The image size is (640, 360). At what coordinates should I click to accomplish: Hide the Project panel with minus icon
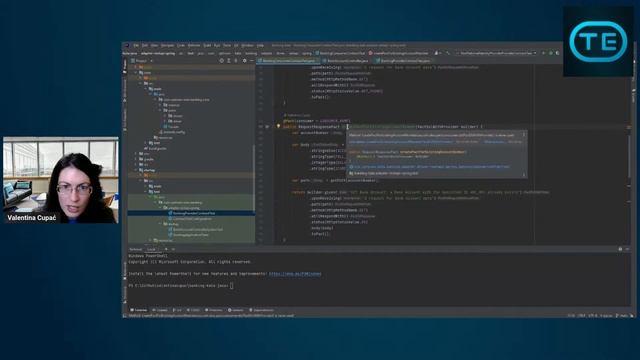(251, 61)
